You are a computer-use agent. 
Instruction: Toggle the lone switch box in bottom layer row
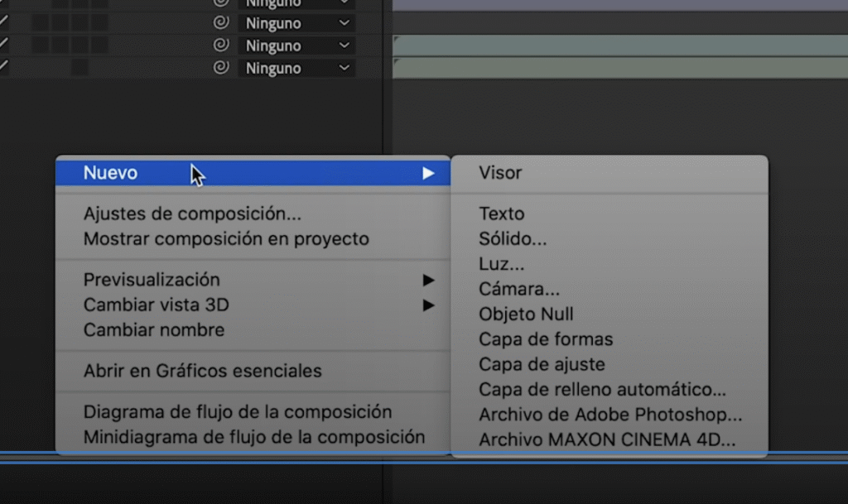click(79, 68)
